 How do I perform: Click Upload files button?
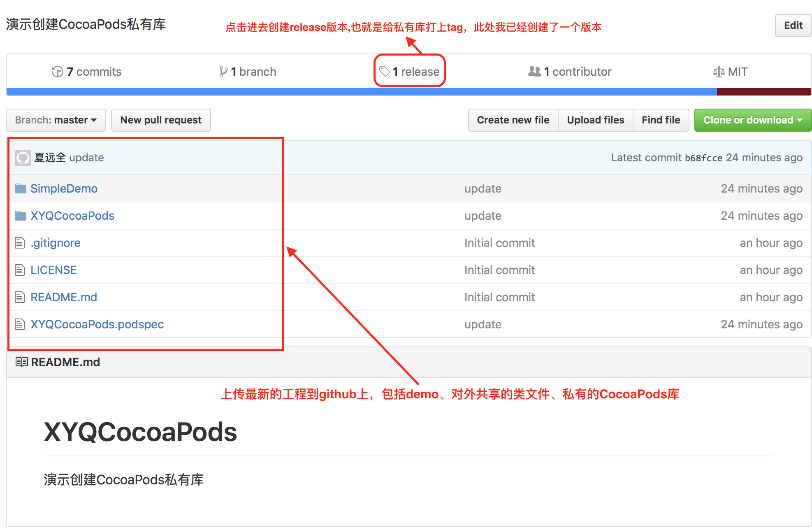tap(595, 120)
